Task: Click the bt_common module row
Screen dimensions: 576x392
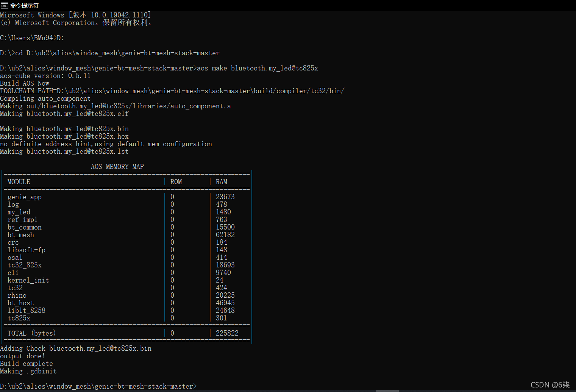Action: click(127, 227)
